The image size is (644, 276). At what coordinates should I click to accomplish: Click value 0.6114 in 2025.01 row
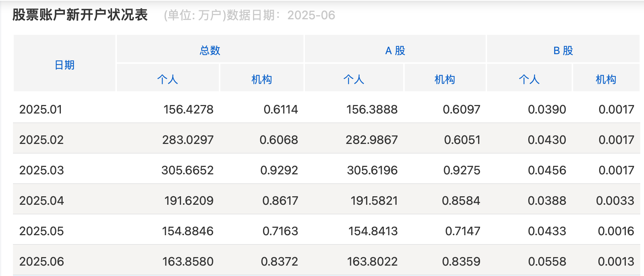pyautogui.click(x=281, y=109)
